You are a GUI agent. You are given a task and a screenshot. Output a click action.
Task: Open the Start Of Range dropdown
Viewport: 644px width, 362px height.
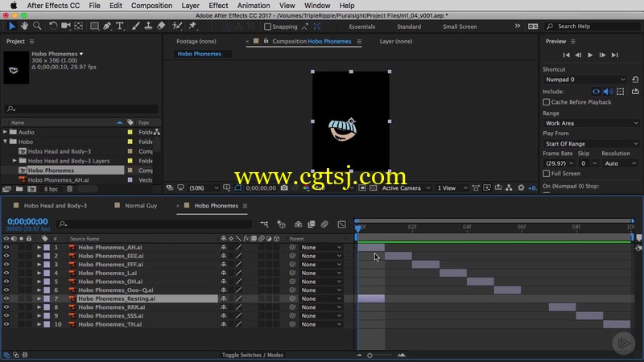pyautogui.click(x=591, y=144)
